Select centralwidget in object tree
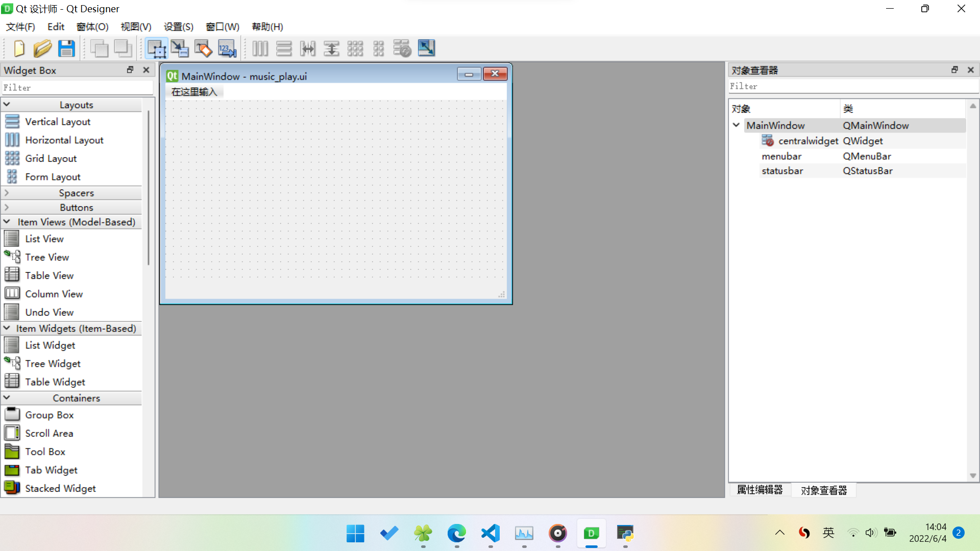This screenshot has width=980, height=551. click(807, 141)
